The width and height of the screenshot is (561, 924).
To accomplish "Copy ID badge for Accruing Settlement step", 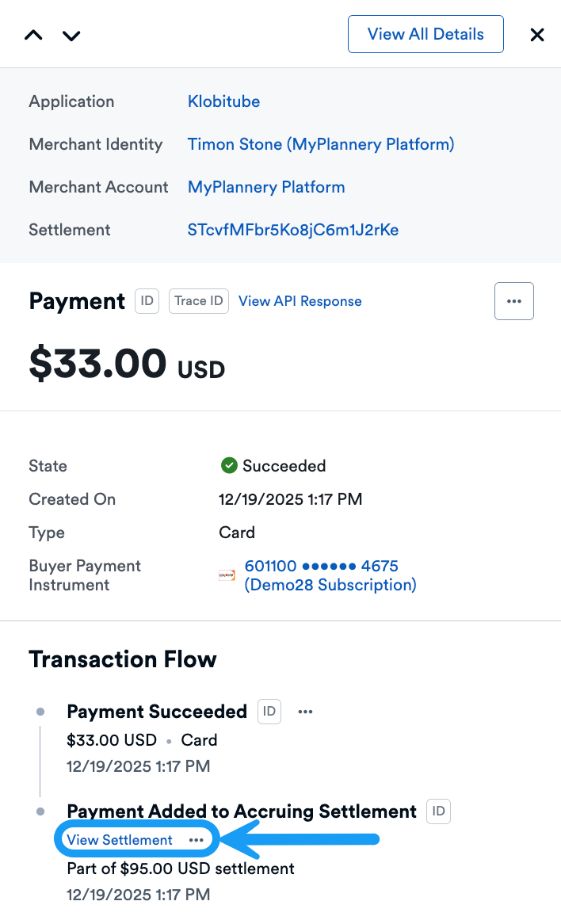I will [438, 811].
